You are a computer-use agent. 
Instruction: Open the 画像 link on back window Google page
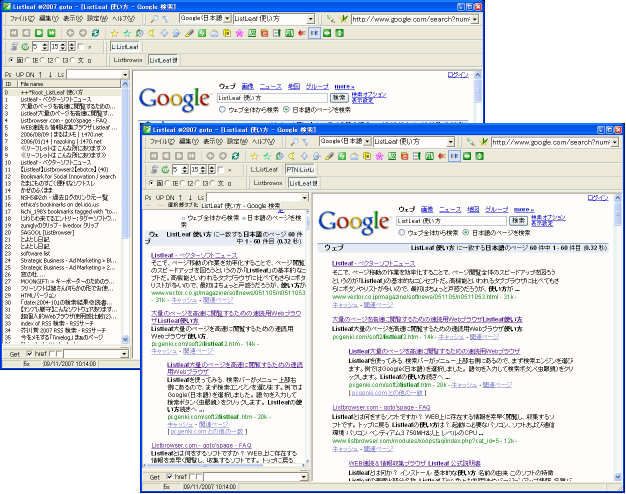click(248, 86)
